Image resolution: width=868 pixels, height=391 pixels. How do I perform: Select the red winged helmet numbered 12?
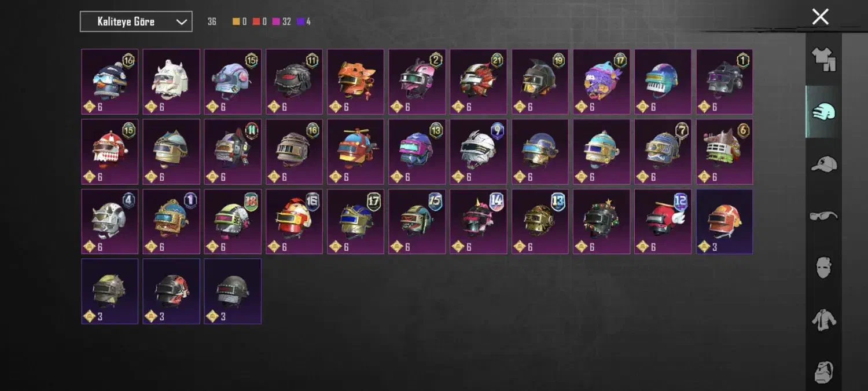click(x=663, y=221)
